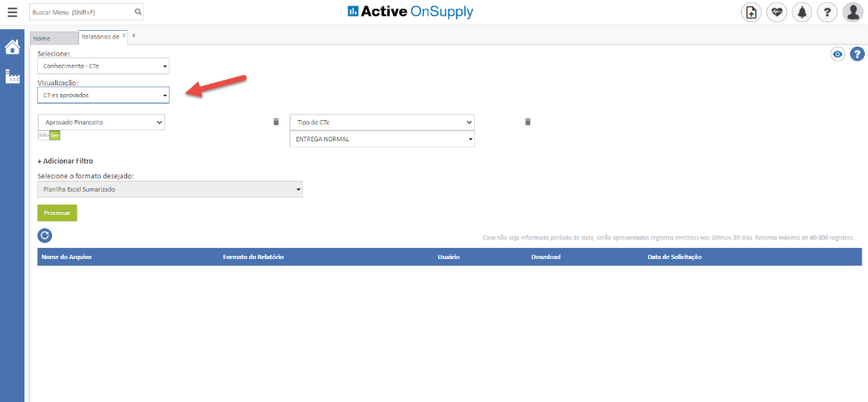Go to Home via sidebar house icon
The image size is (868, 402).
[12, 47]
